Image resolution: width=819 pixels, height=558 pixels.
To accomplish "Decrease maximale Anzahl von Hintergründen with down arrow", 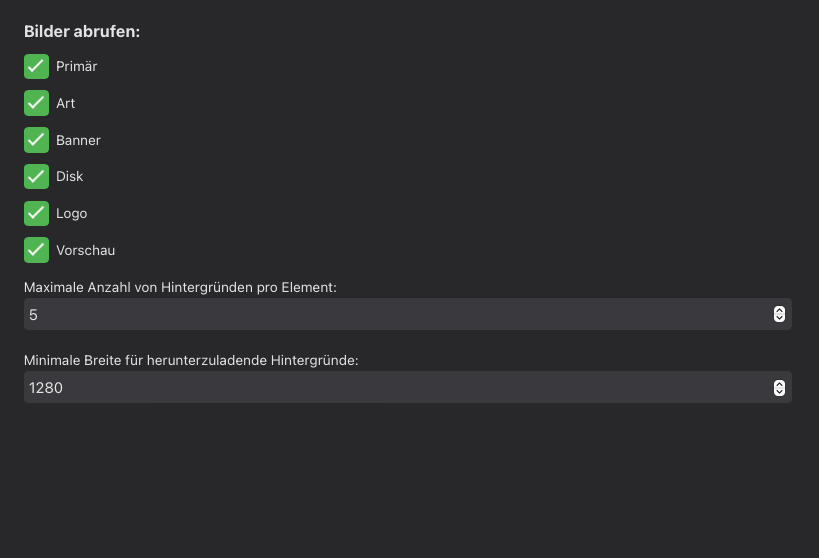I will [x=780, y=319].
